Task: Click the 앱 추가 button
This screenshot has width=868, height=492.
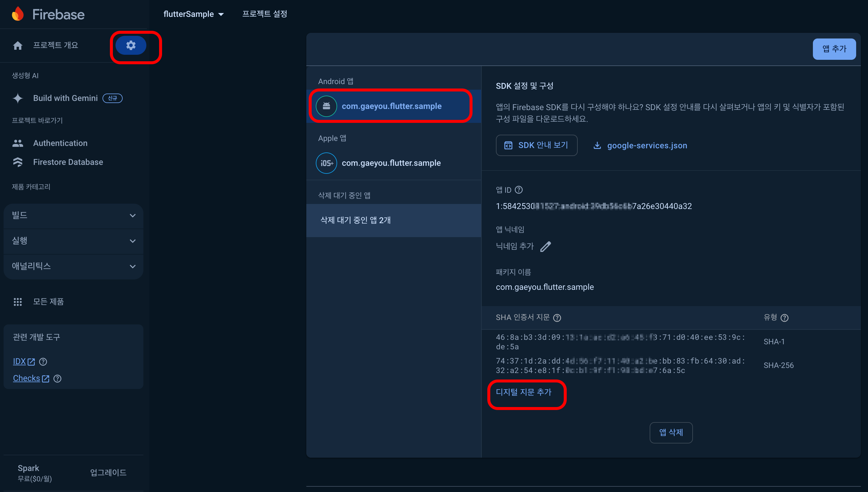Action: [834, 49]
